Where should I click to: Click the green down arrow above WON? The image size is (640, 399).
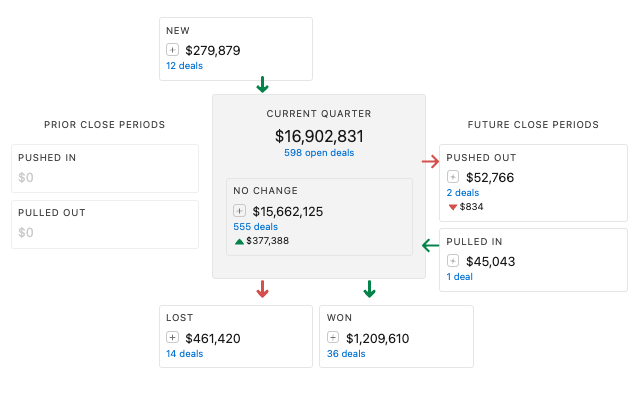369,289
